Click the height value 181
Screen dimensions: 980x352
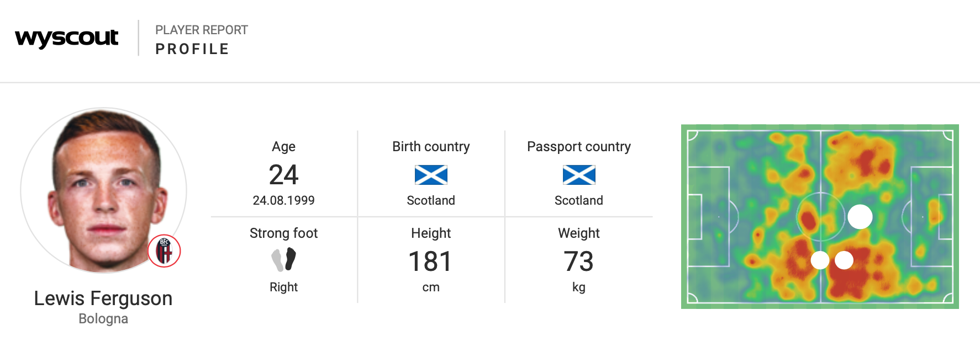(x=431, y=262)
